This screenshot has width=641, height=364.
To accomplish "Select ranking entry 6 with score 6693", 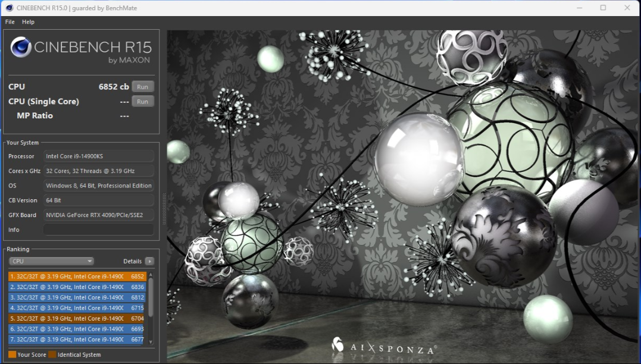I will point(77,329).
